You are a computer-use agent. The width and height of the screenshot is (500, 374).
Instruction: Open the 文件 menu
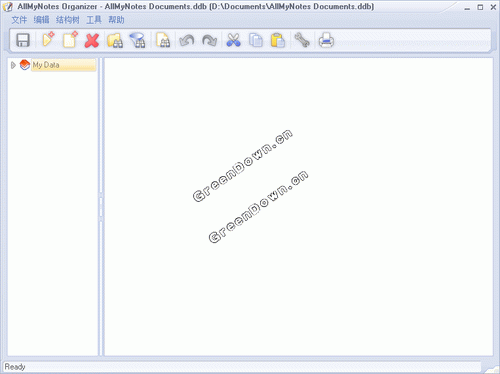click(x=19, y=20)
